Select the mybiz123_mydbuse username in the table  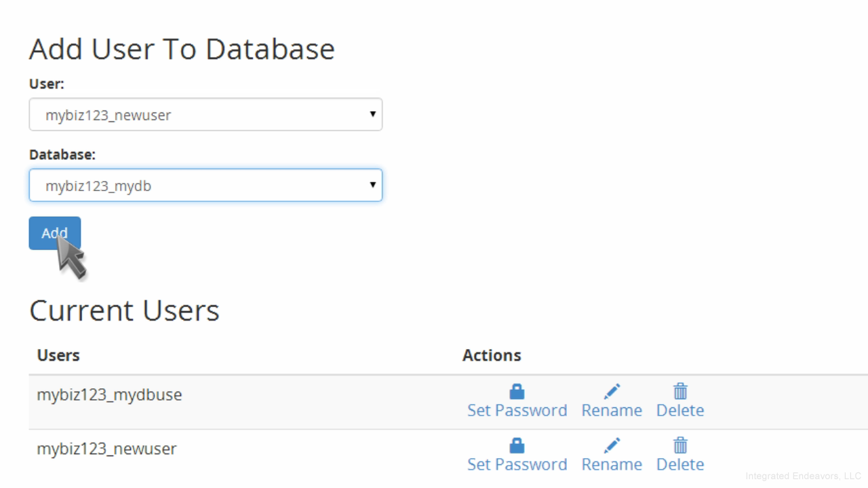click(109, 394)
